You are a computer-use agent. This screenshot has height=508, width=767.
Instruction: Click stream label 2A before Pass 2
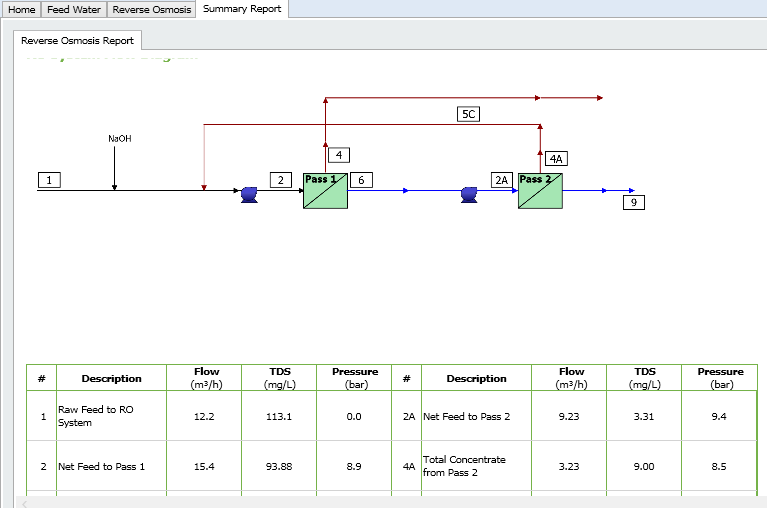502,180
